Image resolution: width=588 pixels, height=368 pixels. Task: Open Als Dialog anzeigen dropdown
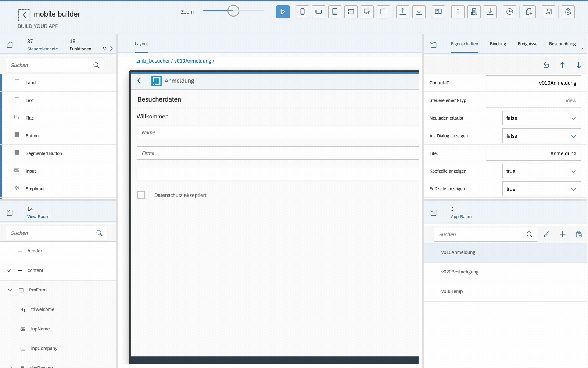click(541, 136)
